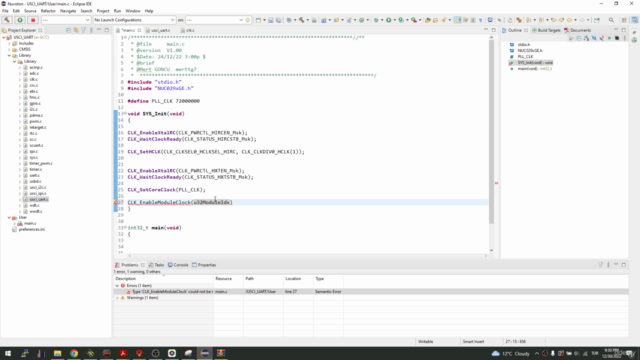
Task: Click the Location column header in Problems
Action: 298,279
